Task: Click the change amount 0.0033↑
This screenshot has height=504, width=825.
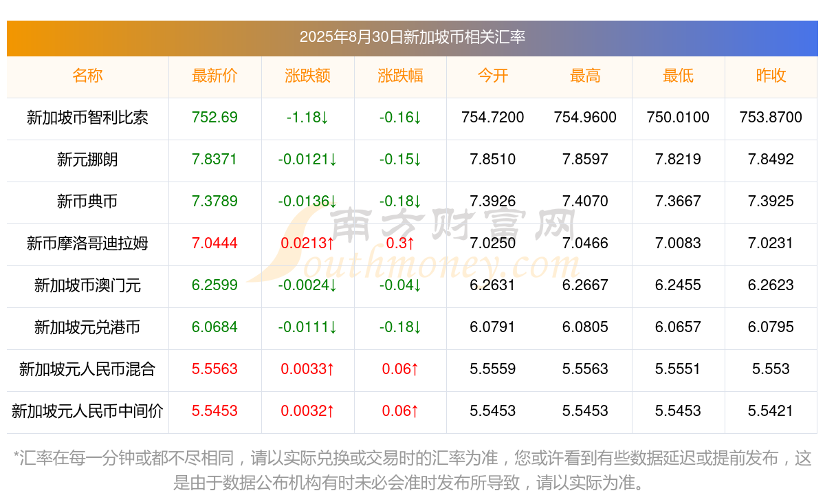Action: [x=307, y=369]
